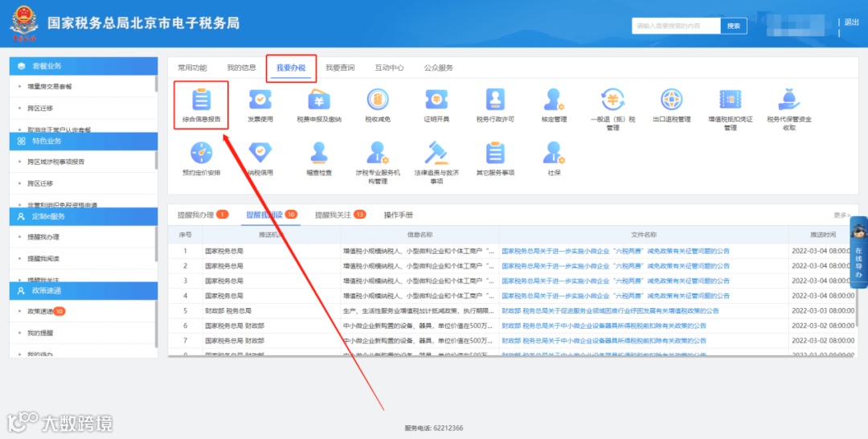The image size is (868, 439).
Task: Open sidebar 政策速递 item with badge
Action: tap(46, 312)
